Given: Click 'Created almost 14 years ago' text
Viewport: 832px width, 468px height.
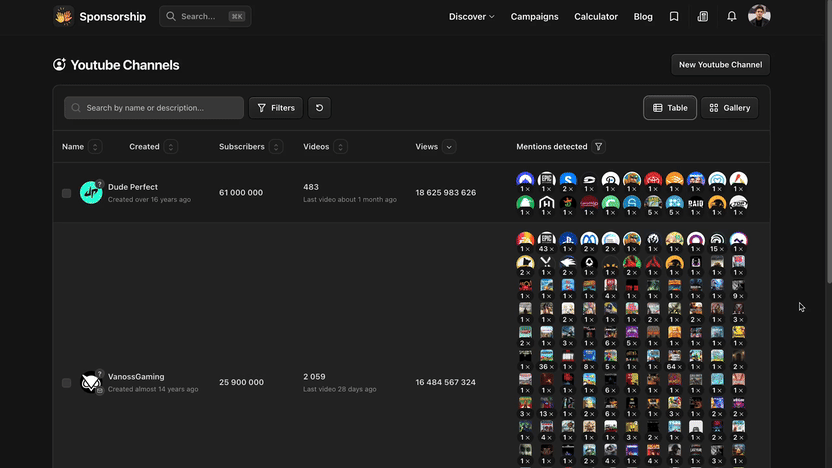Looking at the screenshot, I should pyautogui.click(x=153, y=389).
